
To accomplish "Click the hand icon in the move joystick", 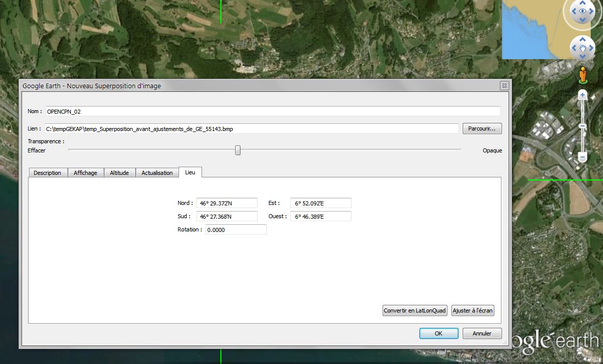I will [x=582, y=48].
